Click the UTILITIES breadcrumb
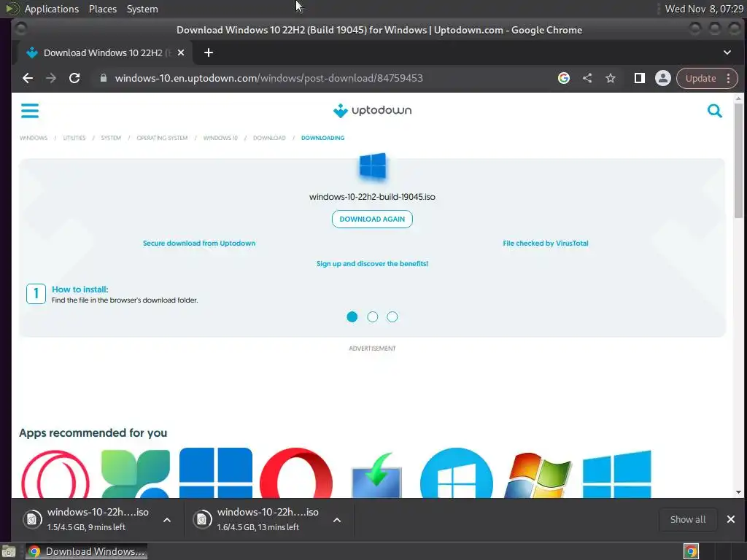 [74, 138]
